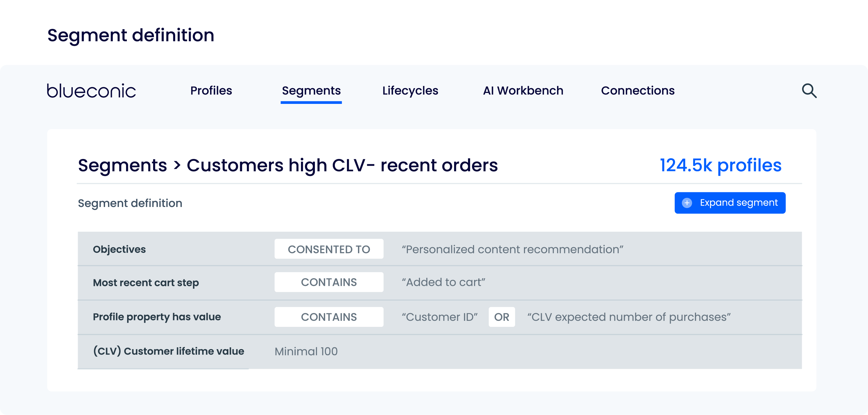
Task: Open the AI Workbench tab
Action: click(523, 91)
